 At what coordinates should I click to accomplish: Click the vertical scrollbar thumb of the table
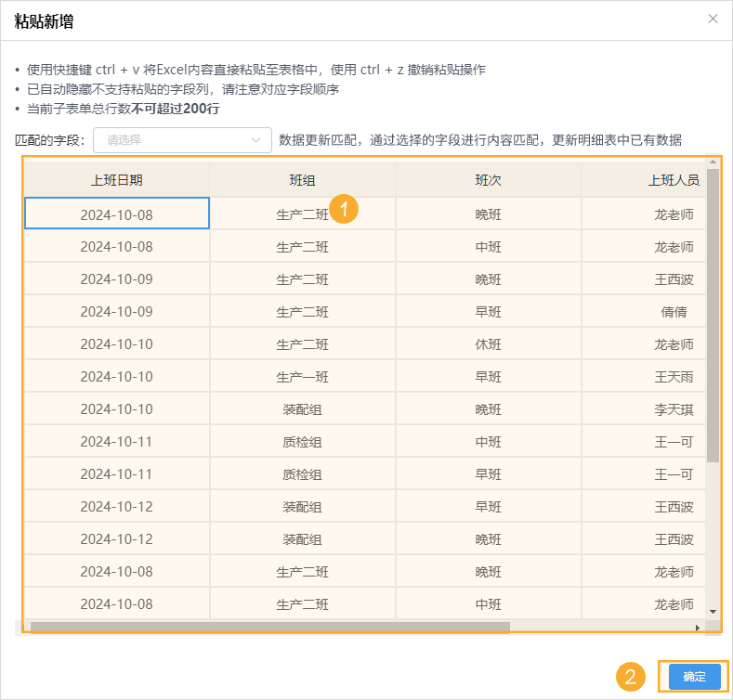coord(713,316)
